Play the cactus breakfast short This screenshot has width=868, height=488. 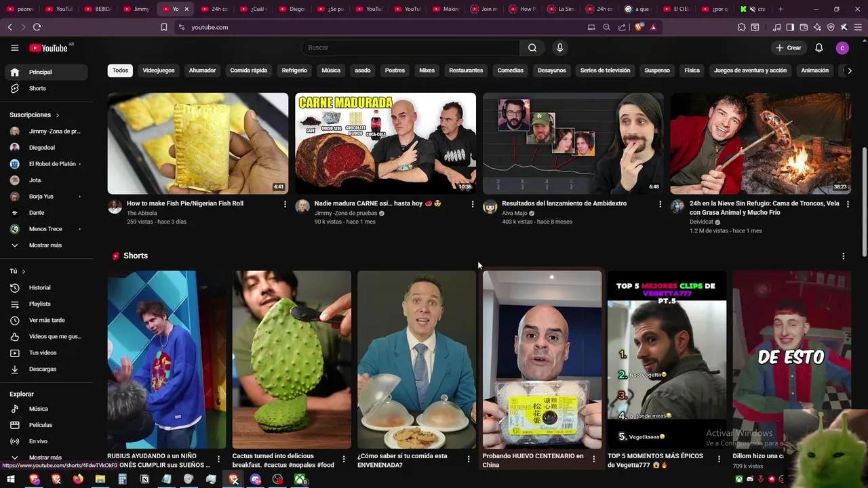[292, 359]
